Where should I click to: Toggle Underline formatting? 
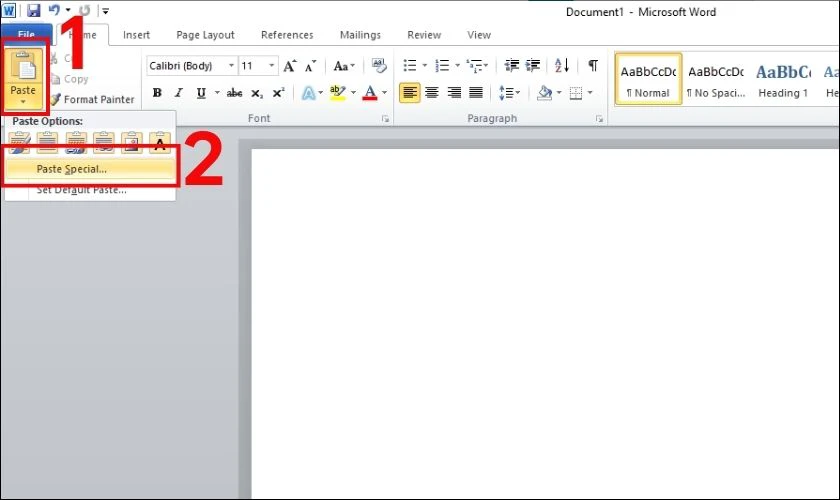pyautogui.click(x=201, y=93)
